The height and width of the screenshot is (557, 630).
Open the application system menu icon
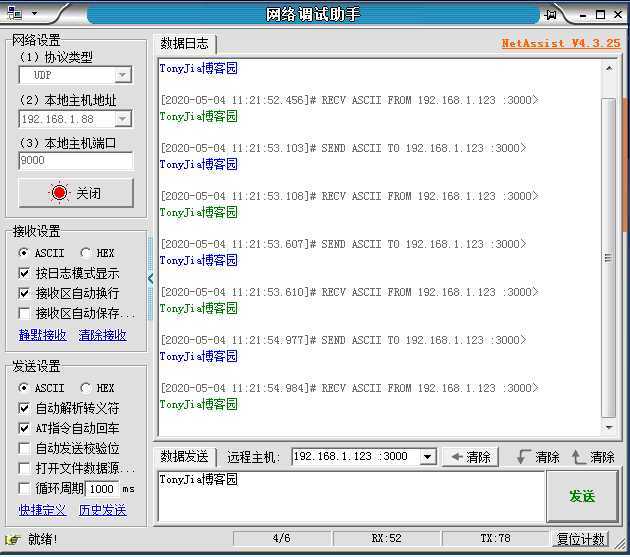coord(14,13)
